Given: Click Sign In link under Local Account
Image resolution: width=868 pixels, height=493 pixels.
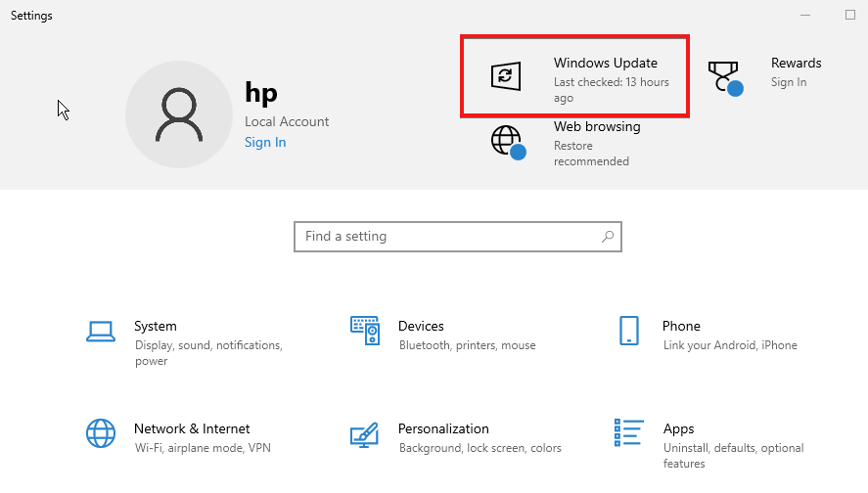Looking at the screenshot, I should [265, 142].
